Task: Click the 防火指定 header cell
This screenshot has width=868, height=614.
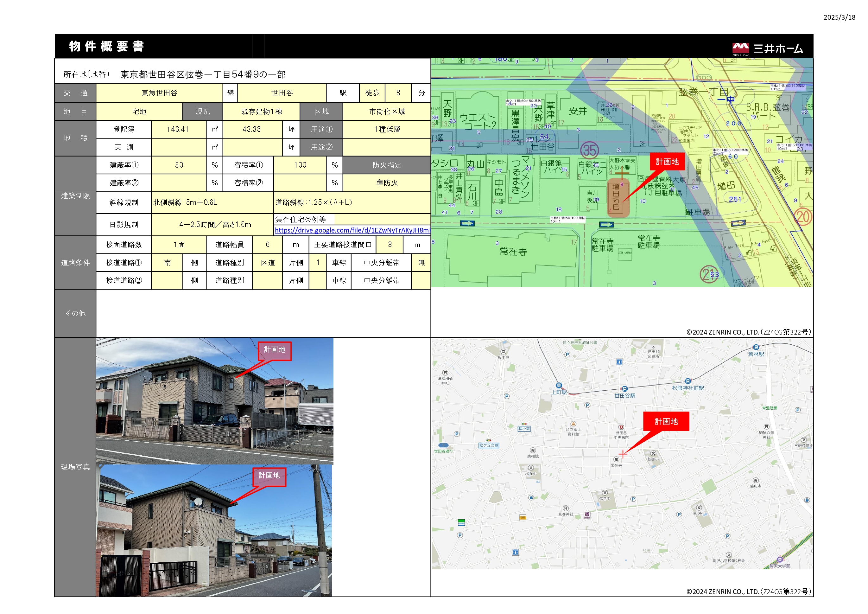Action: (387, 165)
